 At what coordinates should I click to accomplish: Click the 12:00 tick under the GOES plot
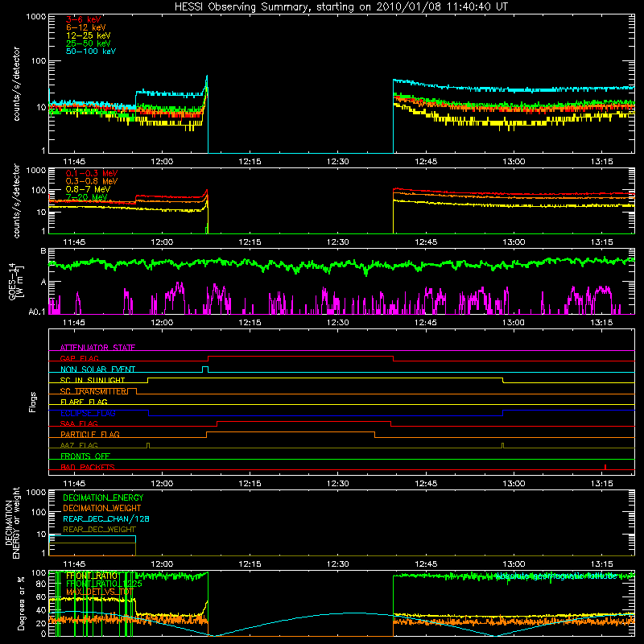click(162, 323)
